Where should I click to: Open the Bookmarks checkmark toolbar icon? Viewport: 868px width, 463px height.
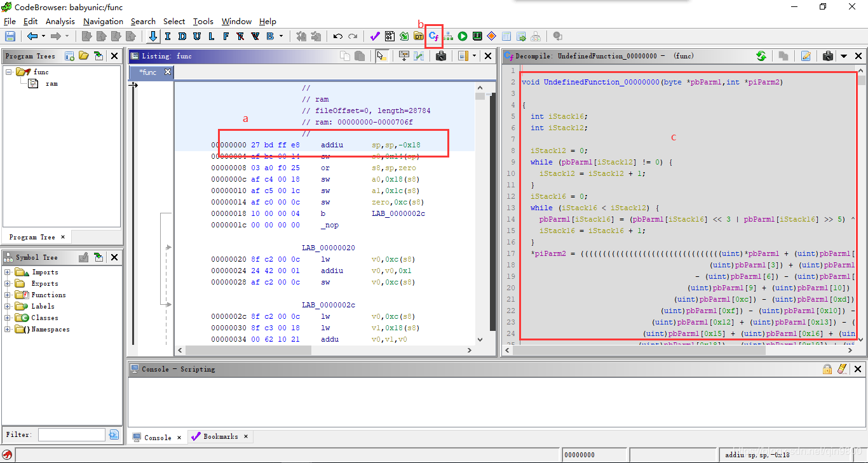coord(375,36)
